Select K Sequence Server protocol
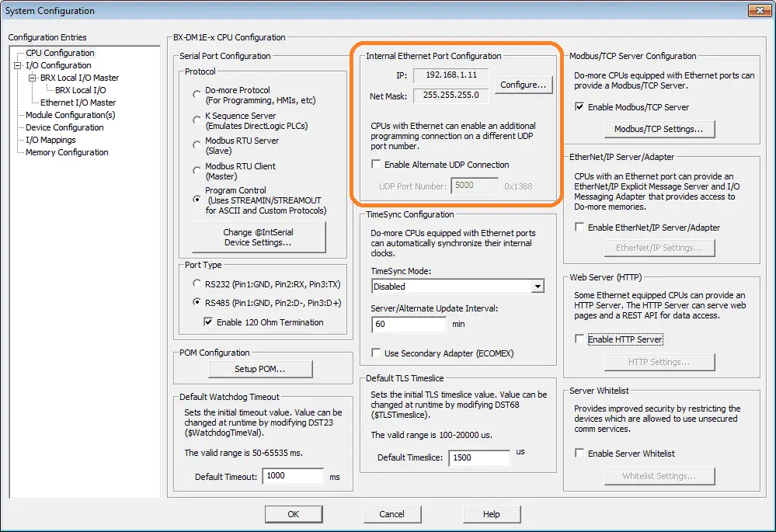The image size is (776, 532). pyautogui.click(x=197, y=120)
